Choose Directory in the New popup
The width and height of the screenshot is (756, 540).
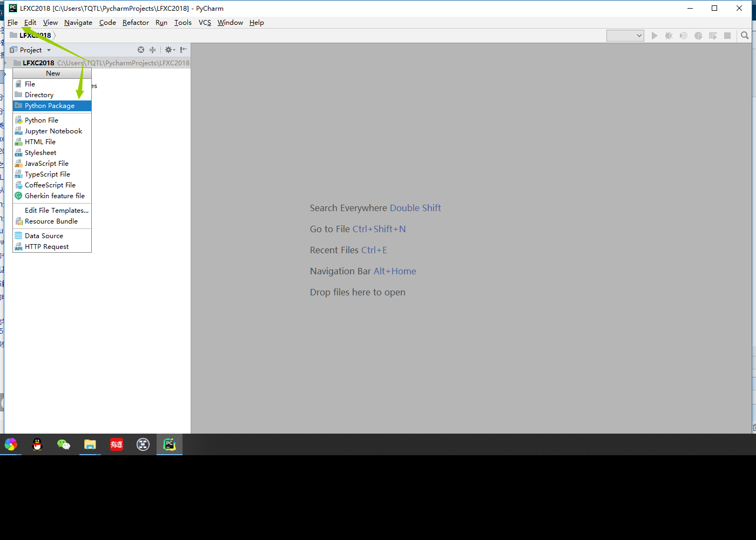click(x=52, y=95)
